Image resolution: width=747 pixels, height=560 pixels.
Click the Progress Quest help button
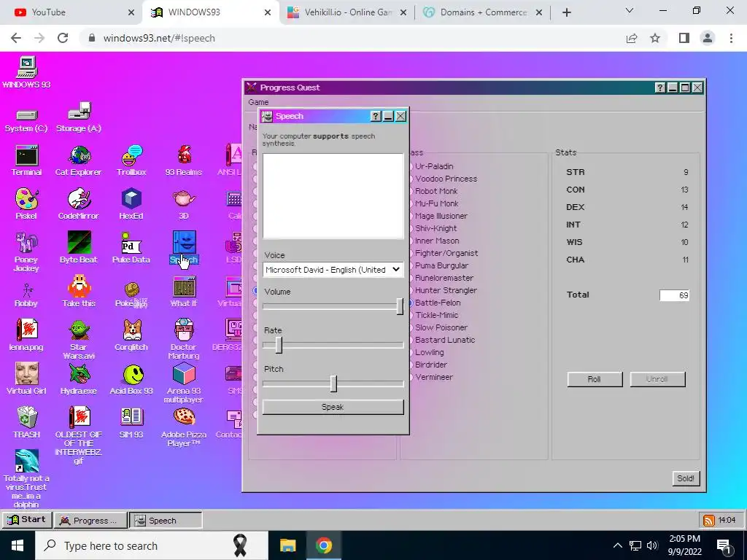(x=659, y=87)
